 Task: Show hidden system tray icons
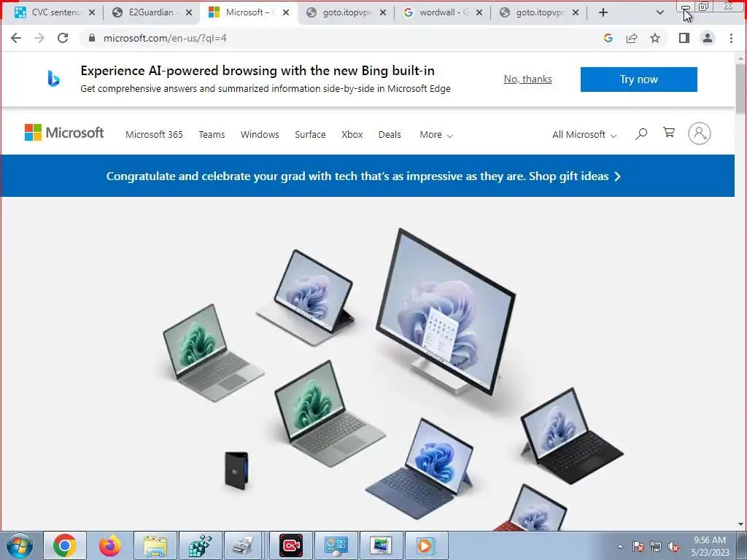point(620,546)
